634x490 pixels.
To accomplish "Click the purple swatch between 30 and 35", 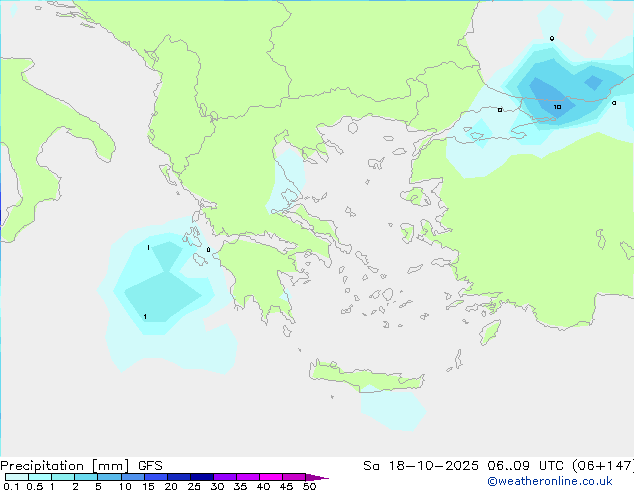I will coord(225,477).
